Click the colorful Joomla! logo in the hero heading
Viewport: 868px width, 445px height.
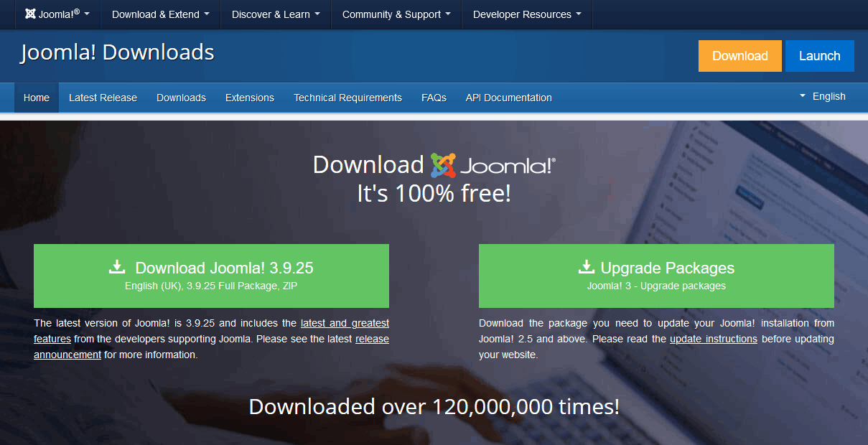pyautogui.click(x=493, y=166)
